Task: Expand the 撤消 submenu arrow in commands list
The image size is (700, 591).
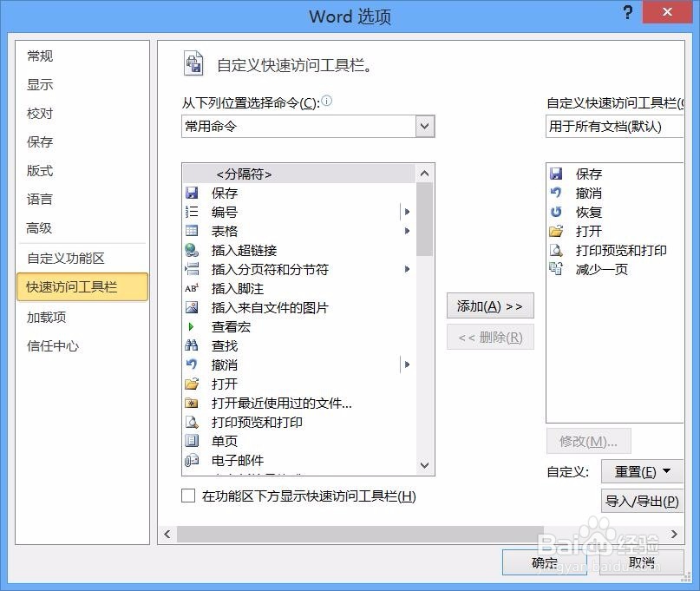Action: (407, 364)
